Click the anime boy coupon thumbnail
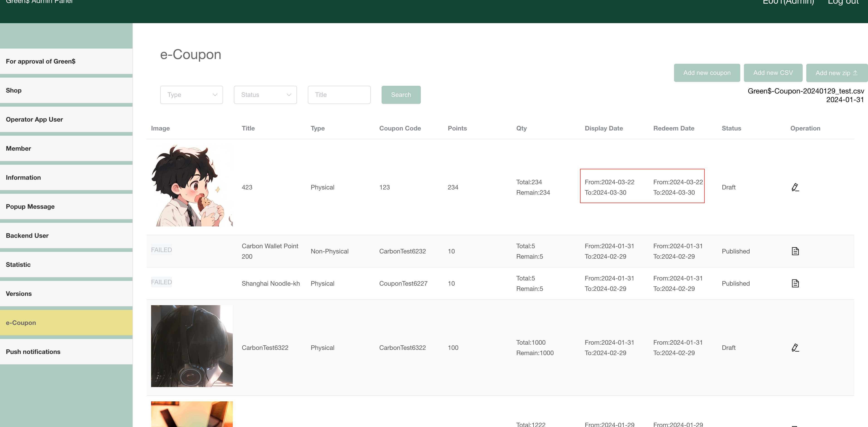 192,186
